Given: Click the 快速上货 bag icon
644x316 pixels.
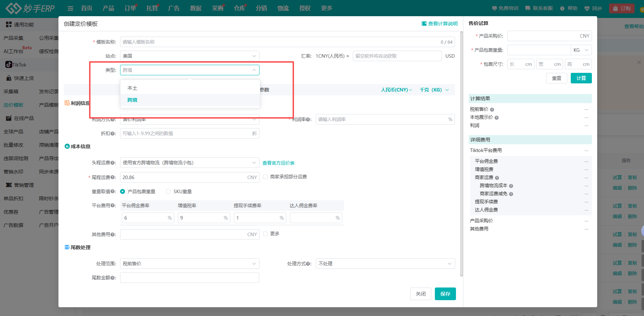Looking at the screenshot, I should [x=9, y=78].
